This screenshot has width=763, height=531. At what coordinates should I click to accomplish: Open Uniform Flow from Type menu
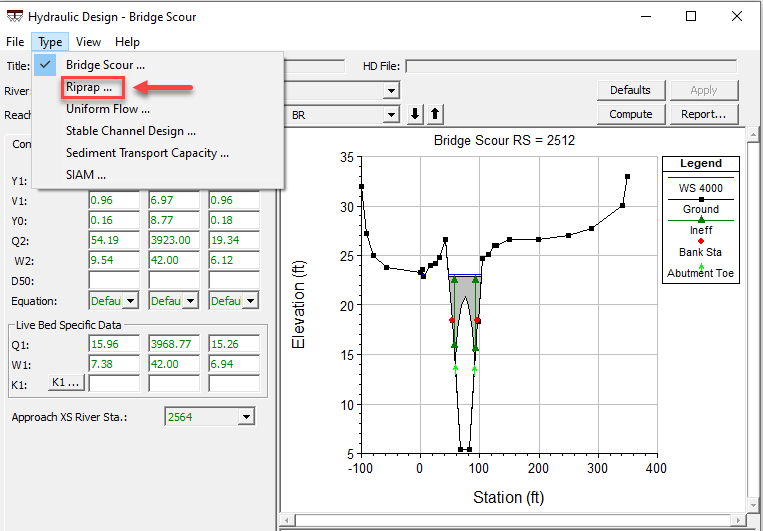pyautogui.click(x=108, y=109)
